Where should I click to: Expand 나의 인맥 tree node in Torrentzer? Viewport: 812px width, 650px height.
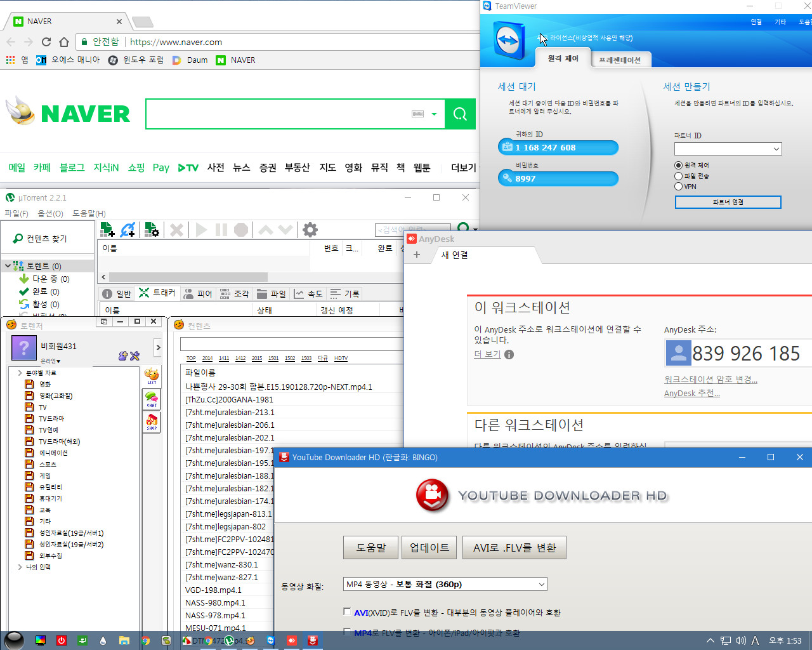pyautogui.click(x=20, y=567)
